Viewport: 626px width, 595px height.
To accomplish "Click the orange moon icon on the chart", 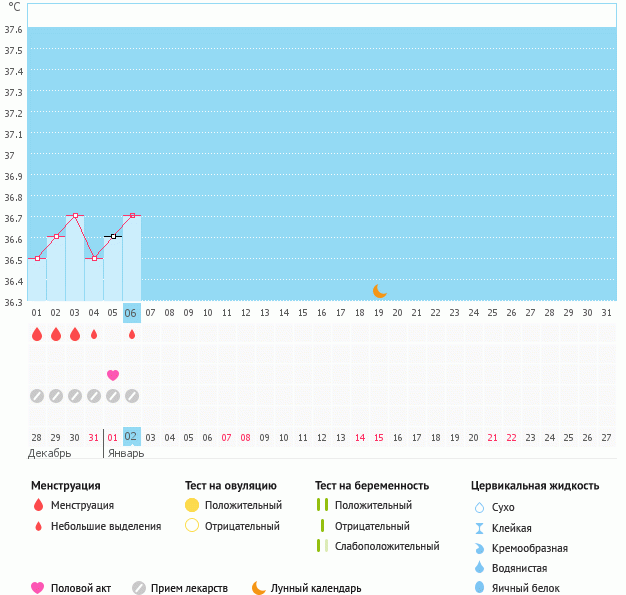I will tap(379, 291).
